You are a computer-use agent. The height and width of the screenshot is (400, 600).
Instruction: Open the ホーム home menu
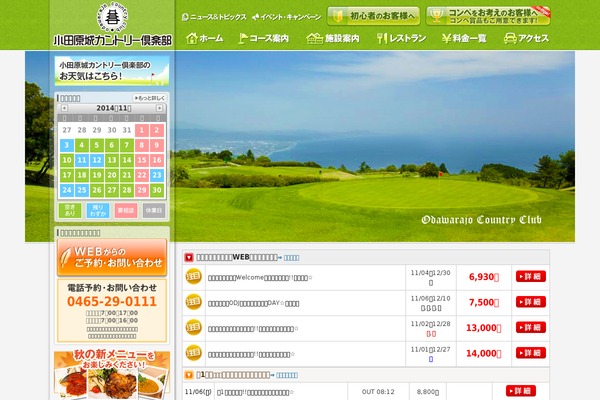coord(204,38)
